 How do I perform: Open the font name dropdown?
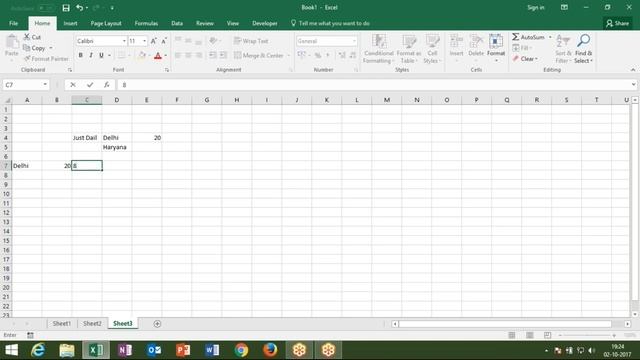(124, 41)
